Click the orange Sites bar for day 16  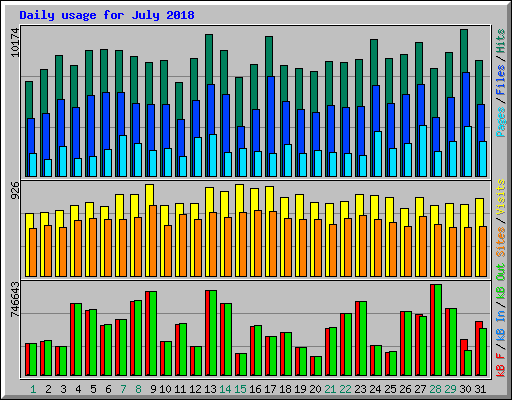258,243
